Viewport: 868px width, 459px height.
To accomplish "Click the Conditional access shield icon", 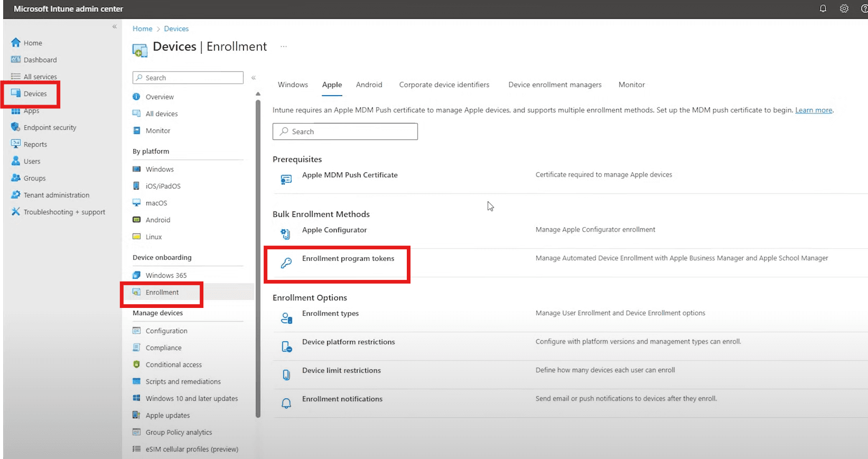I will (x=136, y=364).
